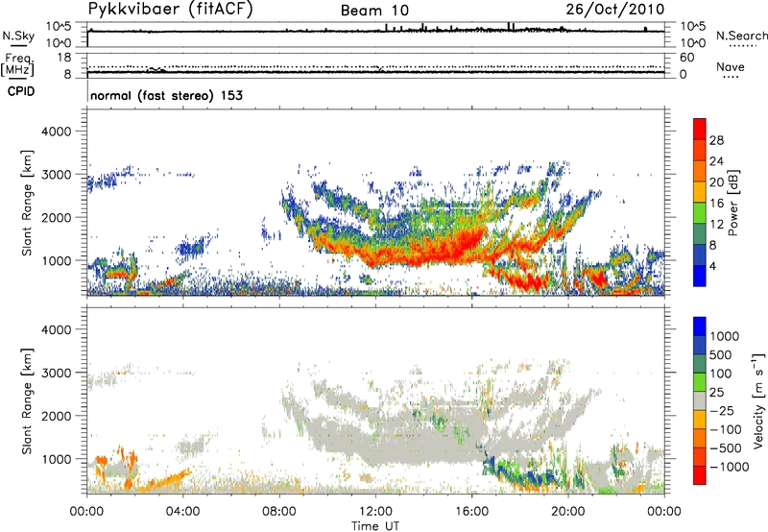Click the 12:00 time tick label
The width and height of the screenshot is (768, 532).
pos(375,512)
